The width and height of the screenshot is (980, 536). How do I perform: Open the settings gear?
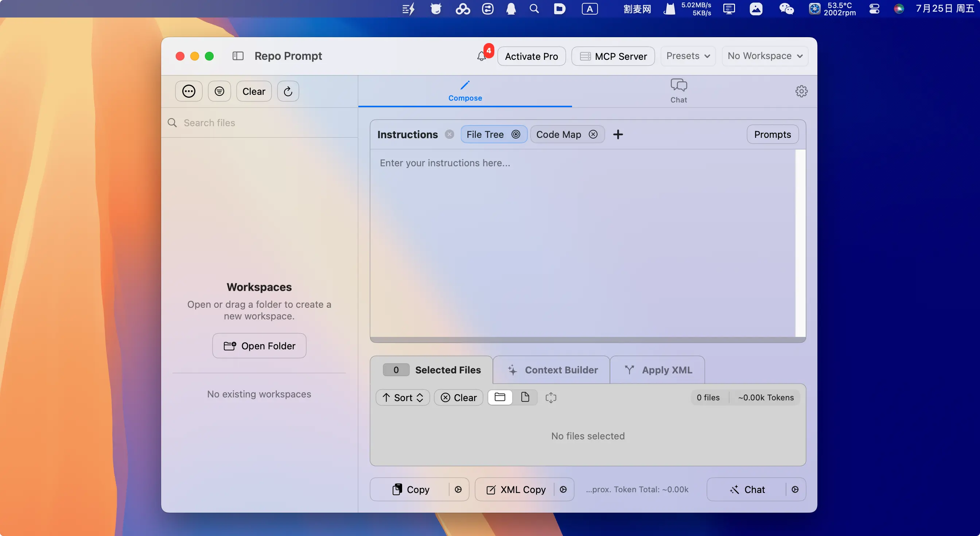pyautogui.click(x=801, y=91)
